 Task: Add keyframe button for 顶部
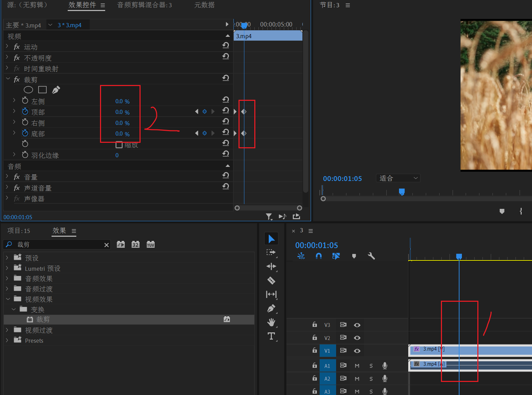[x=204, y=111]
